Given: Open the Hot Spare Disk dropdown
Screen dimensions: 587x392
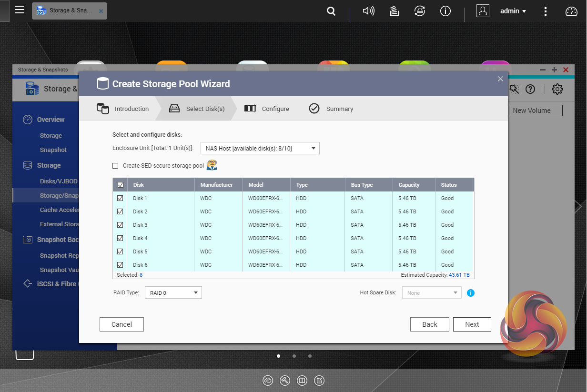Looking at the screenshot, I should click(x=432, y=292).
